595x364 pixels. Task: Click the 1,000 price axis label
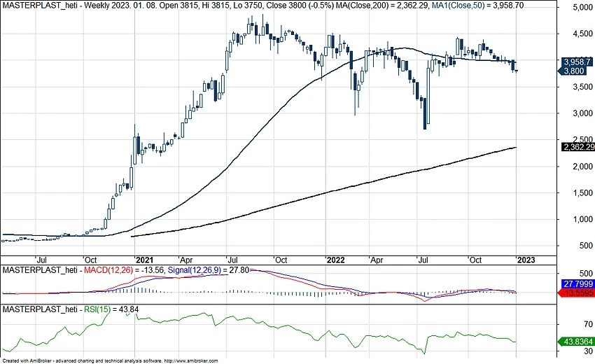point(582,219)
